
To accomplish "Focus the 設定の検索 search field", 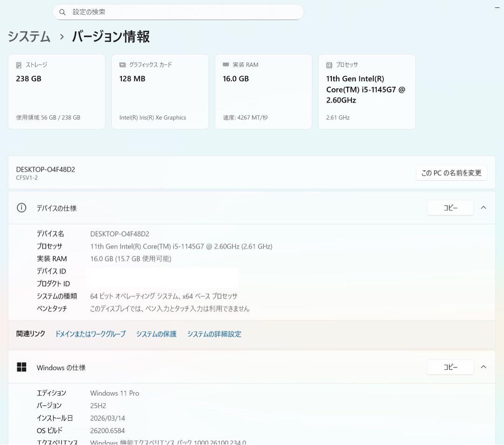I will click(x=178, y=12).
